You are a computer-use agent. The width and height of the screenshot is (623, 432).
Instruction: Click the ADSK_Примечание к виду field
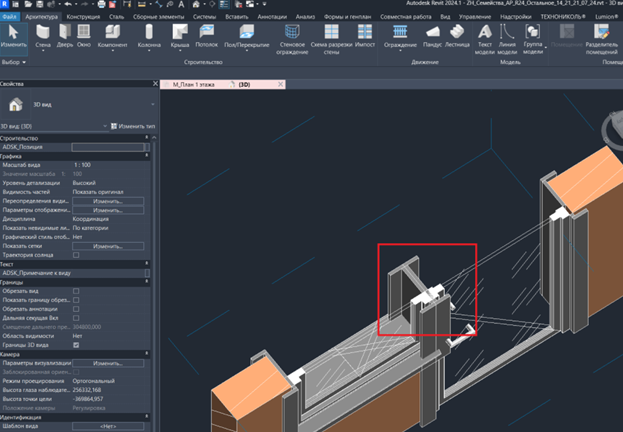(108, 273)
